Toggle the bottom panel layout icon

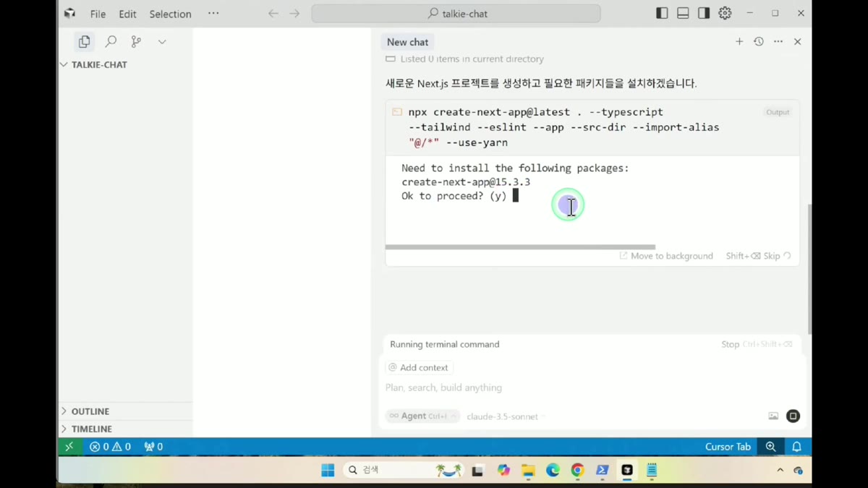683,14
